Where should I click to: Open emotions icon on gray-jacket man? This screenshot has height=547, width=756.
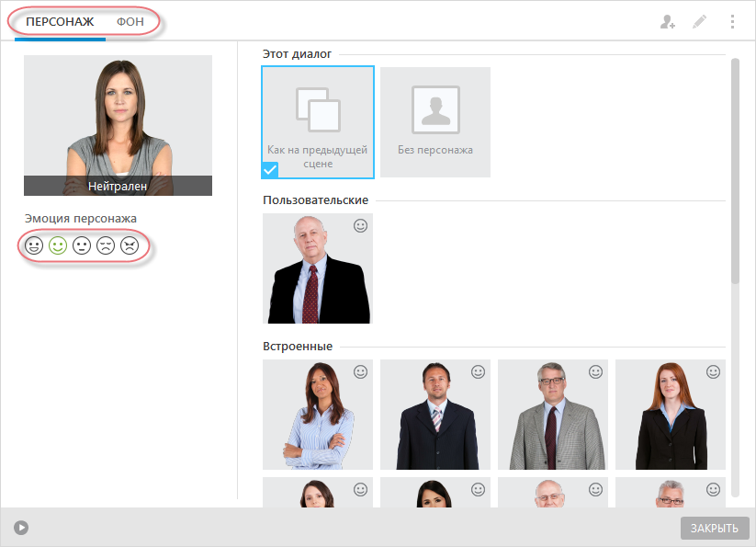tap(596, 372)
